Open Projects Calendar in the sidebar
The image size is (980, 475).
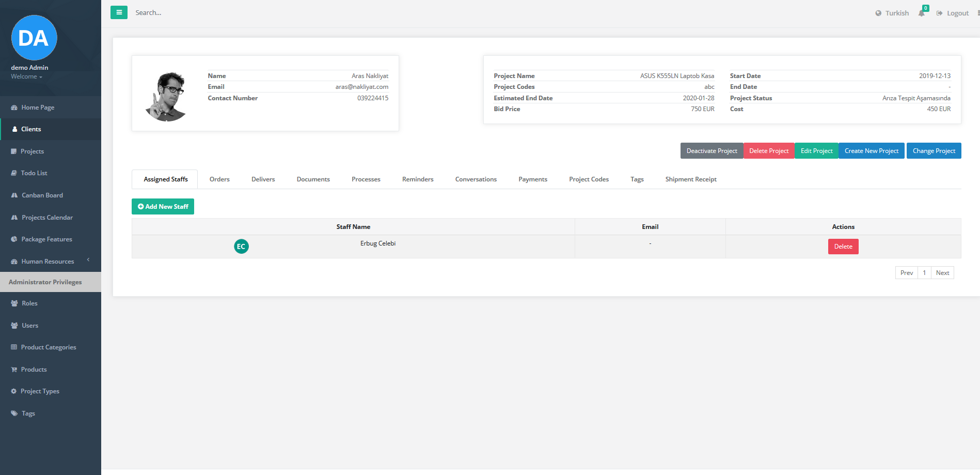[51, 218]
